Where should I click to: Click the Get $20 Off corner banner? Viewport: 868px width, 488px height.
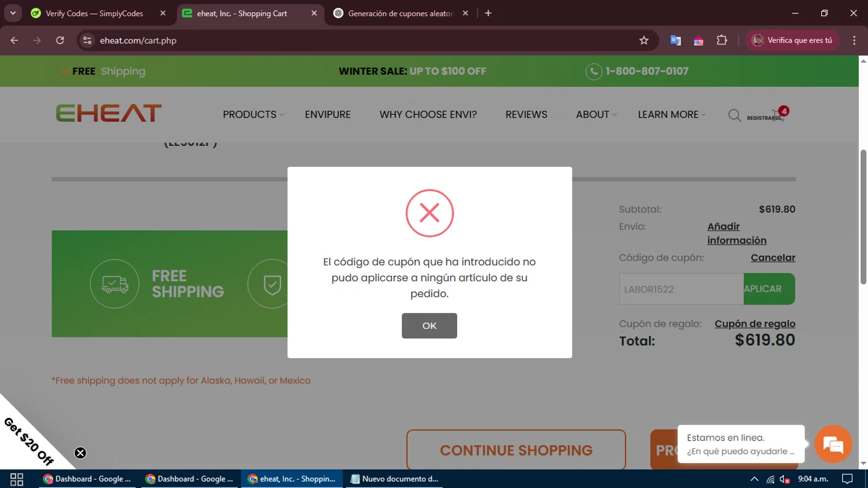(x=28, y=441)
